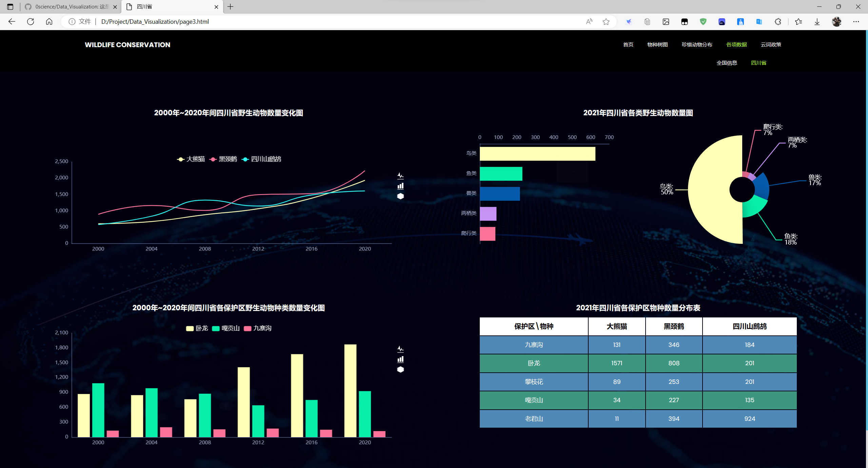View site information icon in address bar
Image resolution: width=868 pixels, height=468 pixels.
pyautogui.click(x=72, y=22)
